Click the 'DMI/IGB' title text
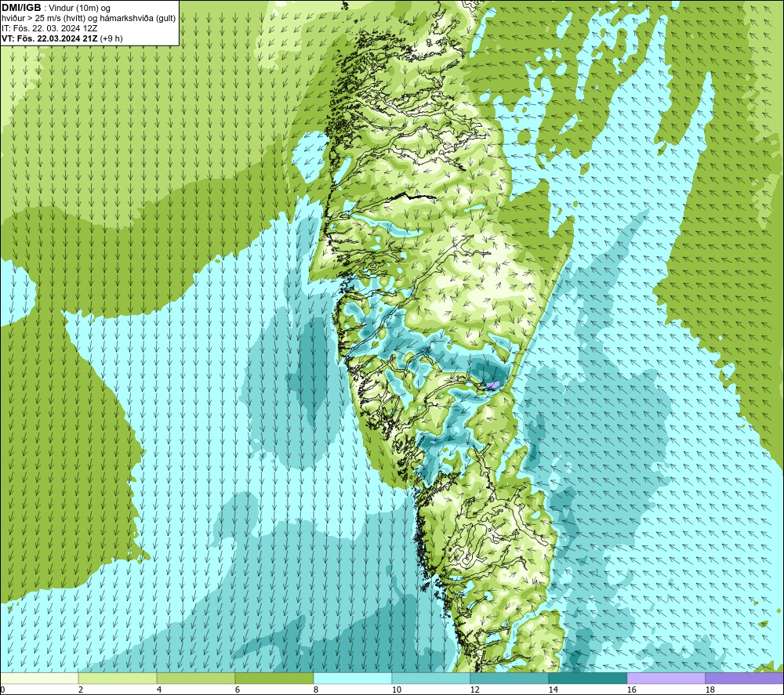Screen dimensions: 784x695 click(21, 8)
